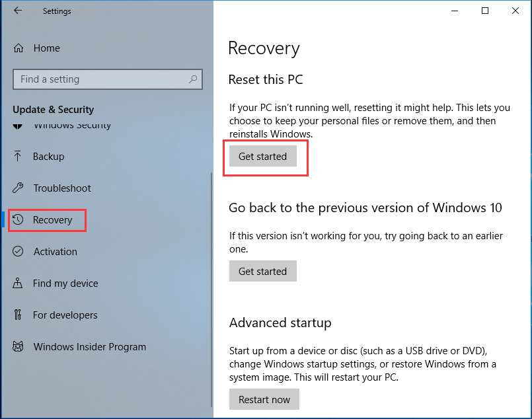
Task: Click the Find my device icon
Action: coord(19,284)
